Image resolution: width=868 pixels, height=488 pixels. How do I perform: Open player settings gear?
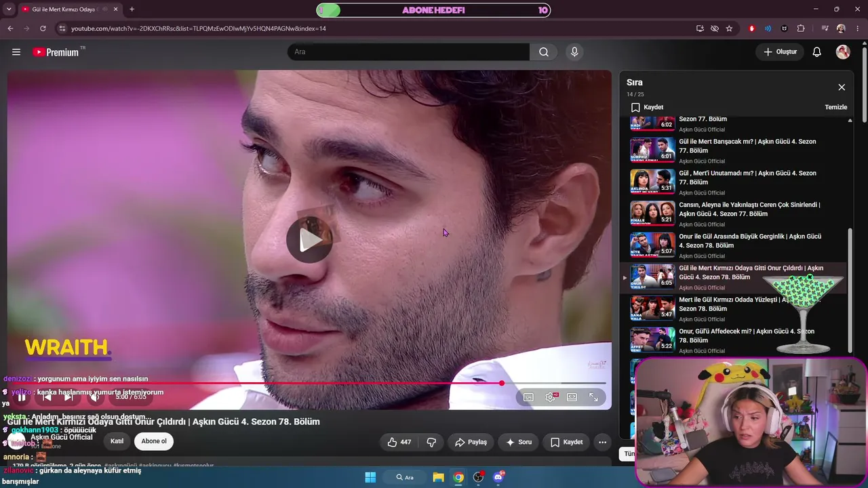[x=550, y=397]
